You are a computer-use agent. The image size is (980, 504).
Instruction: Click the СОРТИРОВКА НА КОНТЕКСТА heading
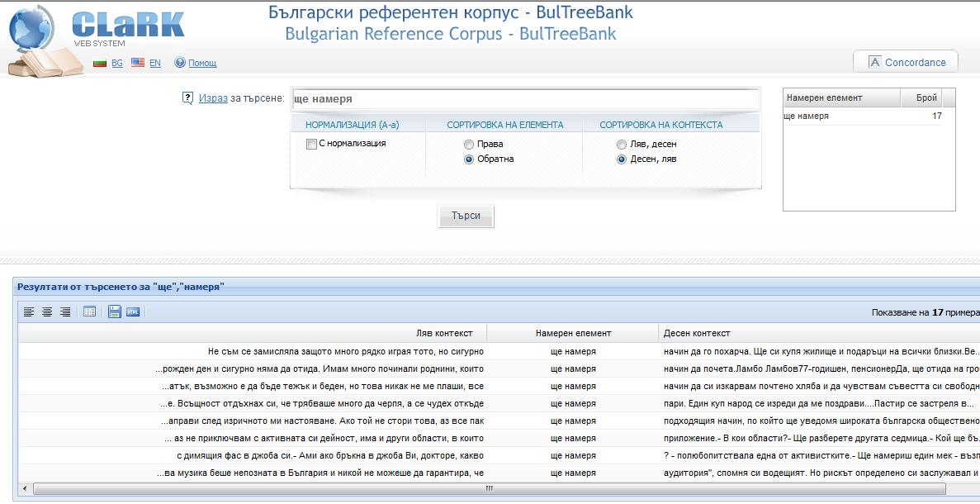[661, 125]
